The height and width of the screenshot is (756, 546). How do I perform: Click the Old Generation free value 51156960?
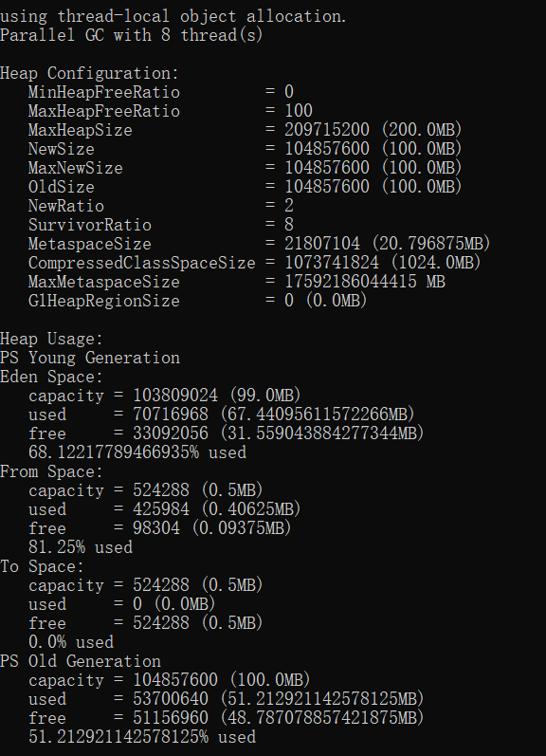171,718
